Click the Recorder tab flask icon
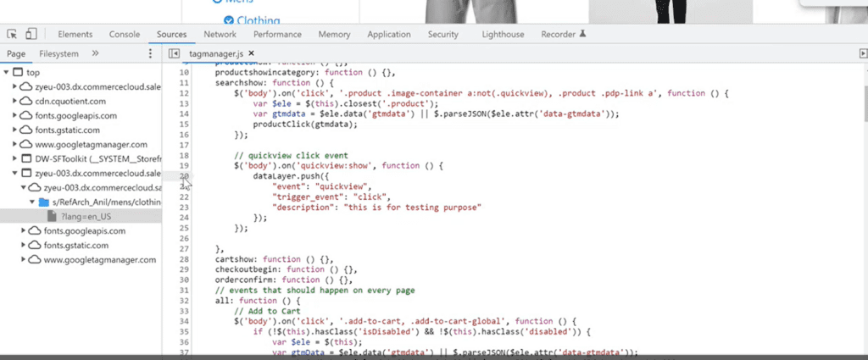The width and height of the screenshot is (868, 360). 581,35
